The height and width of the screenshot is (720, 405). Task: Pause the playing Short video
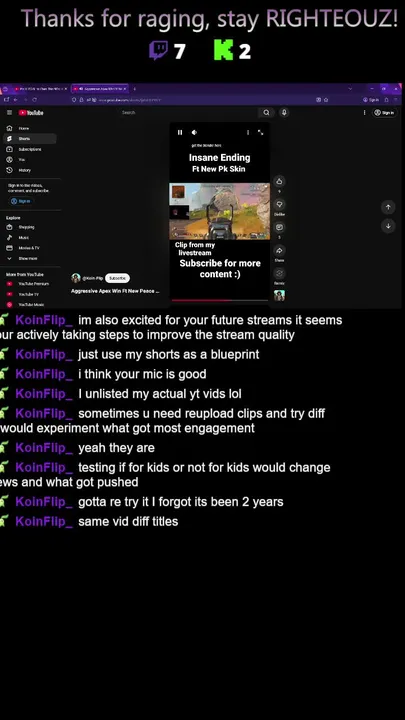pyautogui.click(x=180, y=132)
